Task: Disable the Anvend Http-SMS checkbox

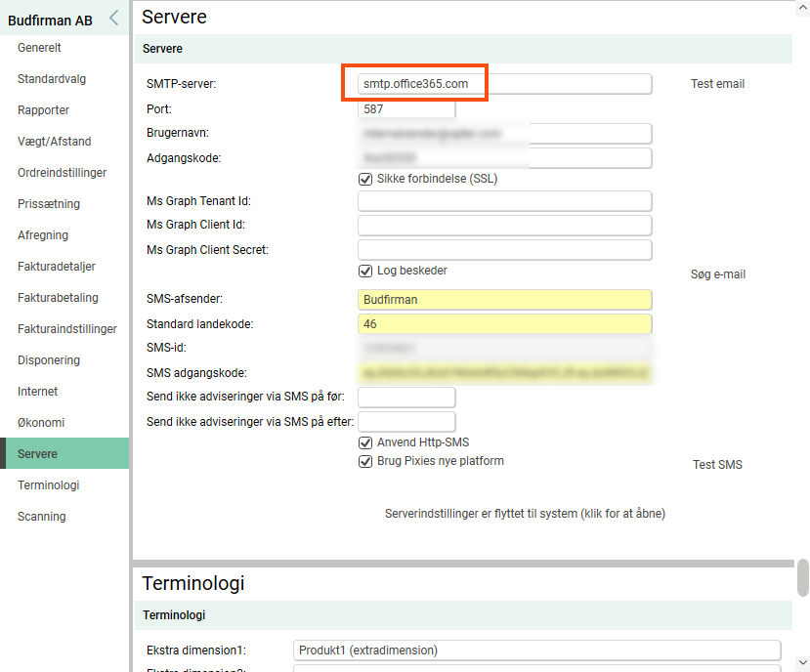Action: [366, 442]
